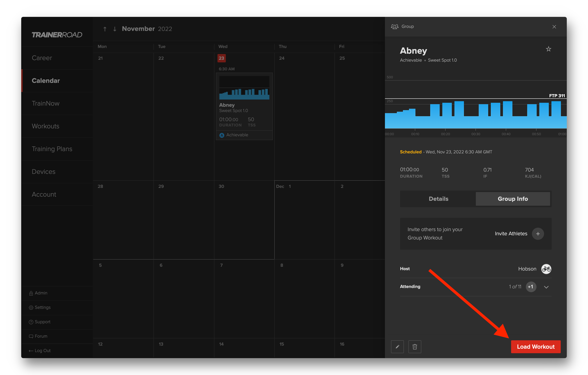Image resolution: width=588 pixels, height=375 pixels.
Task: Click the Support question mark icon
Action: pos(31,322)
